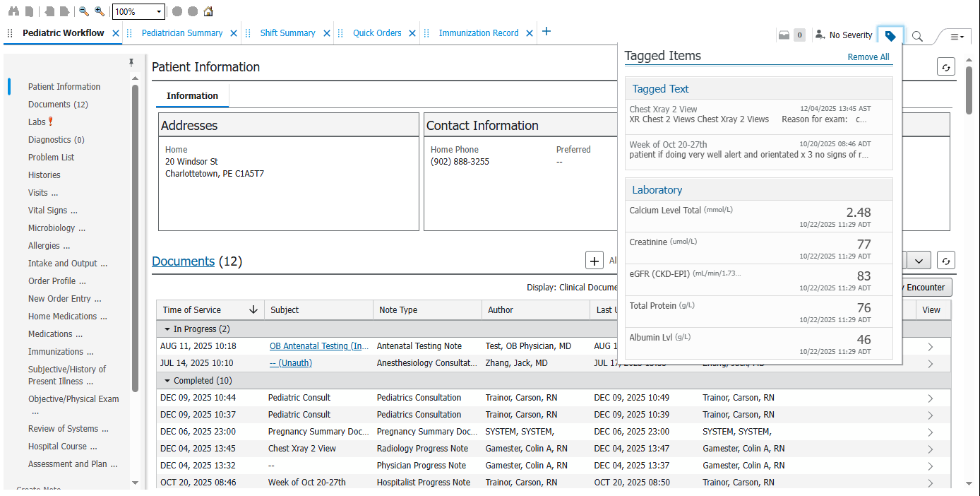Click the plus icon to add document
Image resolution: width=980 pixels, height=496 pixels.
[594, 261]
